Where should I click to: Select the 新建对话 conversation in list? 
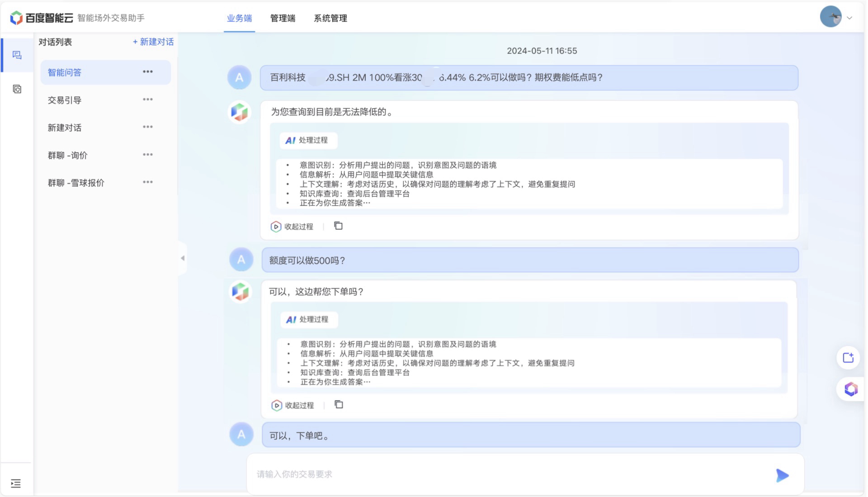tap(105, 128)
